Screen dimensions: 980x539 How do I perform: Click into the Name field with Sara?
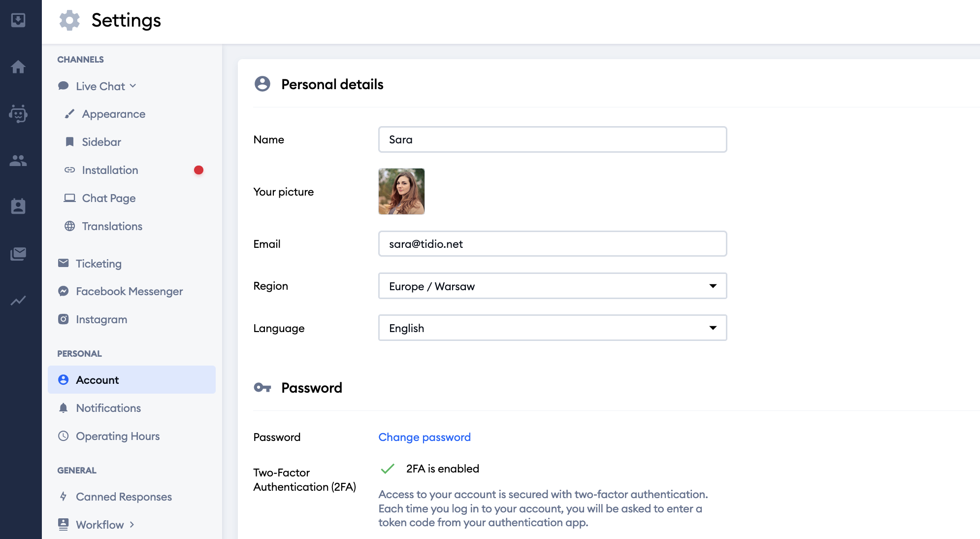coord(553,139)
